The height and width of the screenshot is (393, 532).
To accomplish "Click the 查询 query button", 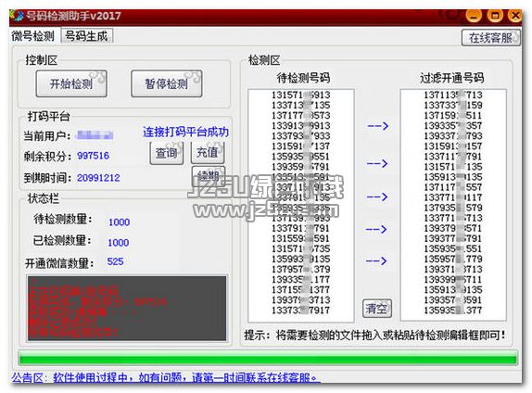I will pyautogui.click(x=167, y=153).
